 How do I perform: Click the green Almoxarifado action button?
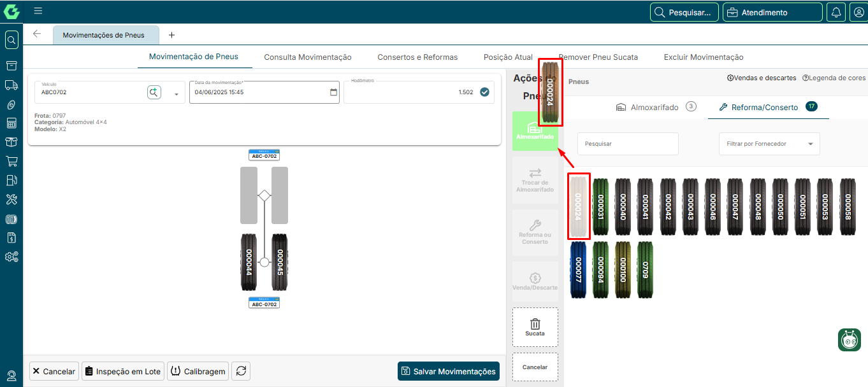coord(535,131)
